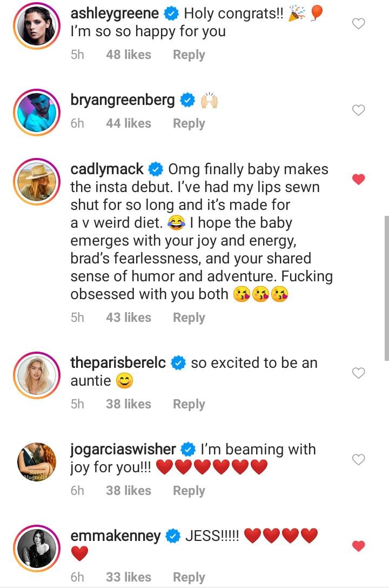The height and width of the screenshot is (588, 389).
Task: Open the jogarciaswisher username link
Action: coord(123,449)
